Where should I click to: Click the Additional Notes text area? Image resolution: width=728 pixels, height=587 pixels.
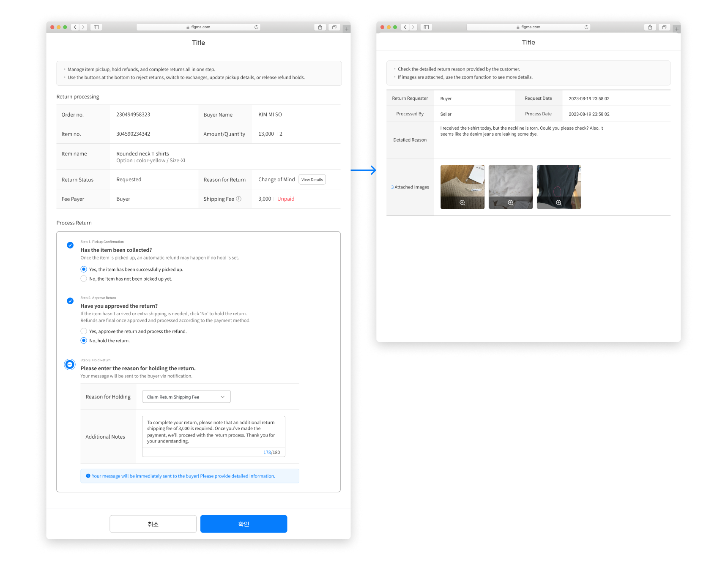tap(213, 432)
